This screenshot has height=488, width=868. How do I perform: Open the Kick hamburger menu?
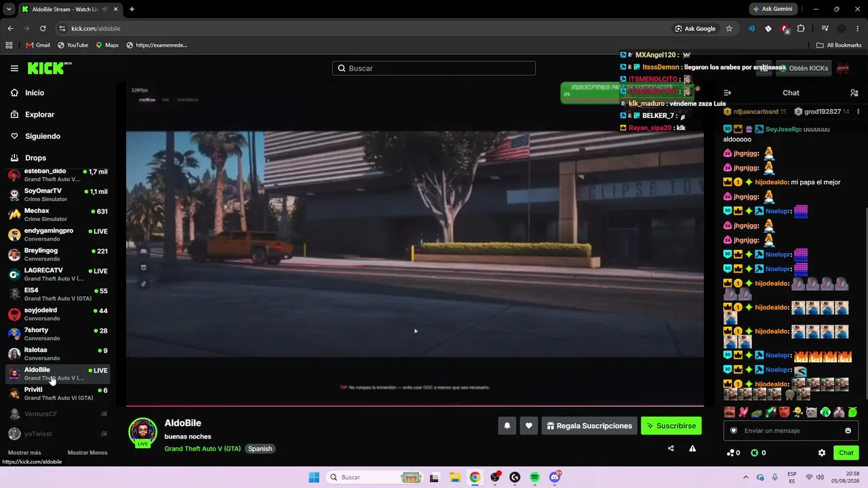pyautogui.click(x=14, y=68)
